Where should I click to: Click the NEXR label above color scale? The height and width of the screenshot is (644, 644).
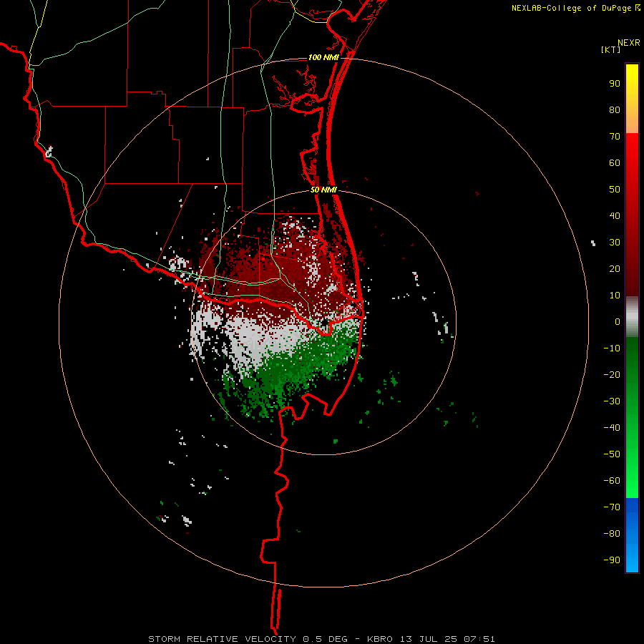pyautogui.click(x=629, y=43)
